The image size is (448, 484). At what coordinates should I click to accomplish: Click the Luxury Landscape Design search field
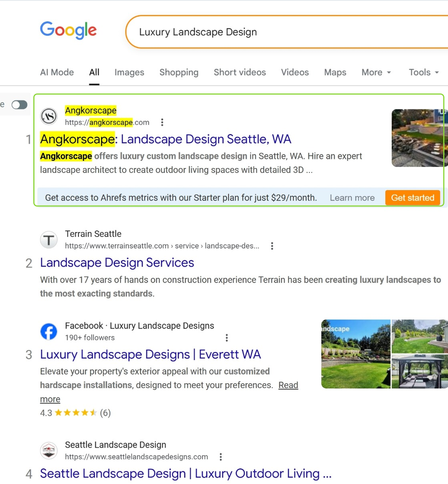pos(287,32)
